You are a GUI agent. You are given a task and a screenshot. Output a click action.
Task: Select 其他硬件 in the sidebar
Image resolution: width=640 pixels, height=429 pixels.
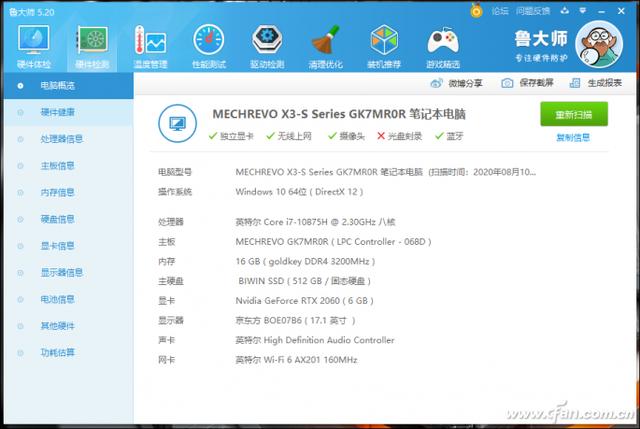click(68, 326)
